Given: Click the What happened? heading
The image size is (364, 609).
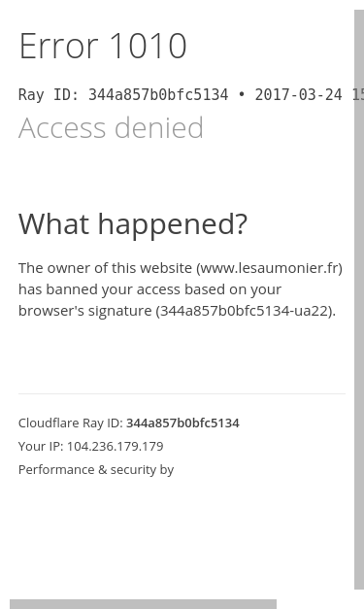Looking at the screenshot, I should coord(133,224).
